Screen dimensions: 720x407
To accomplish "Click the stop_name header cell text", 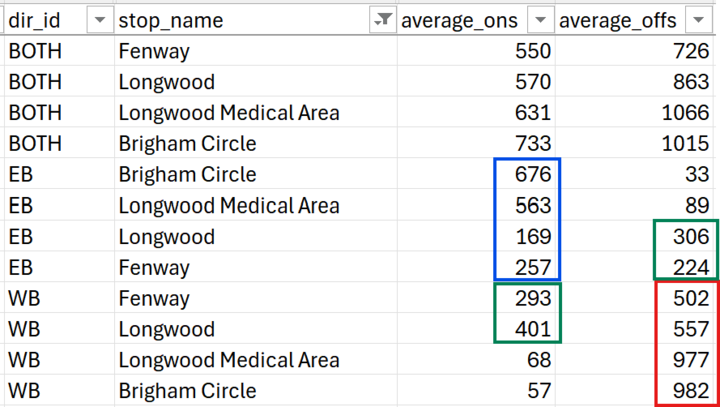I will (x=172, y=20).
